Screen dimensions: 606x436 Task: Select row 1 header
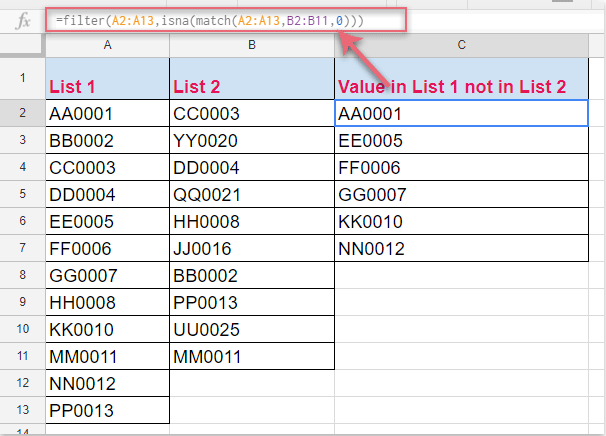click(22, 78)
